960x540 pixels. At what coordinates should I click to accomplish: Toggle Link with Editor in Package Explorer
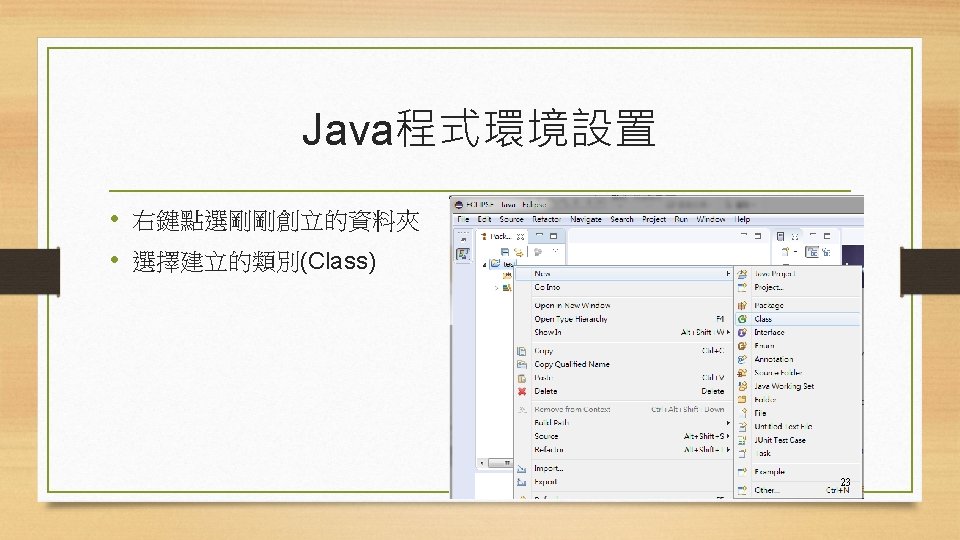click(x=519, y=252)
